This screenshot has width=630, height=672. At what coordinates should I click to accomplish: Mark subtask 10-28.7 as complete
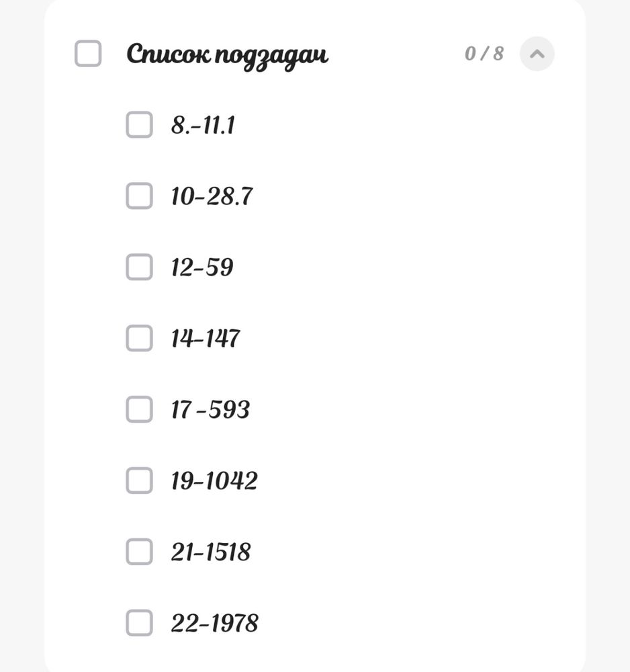138,196
